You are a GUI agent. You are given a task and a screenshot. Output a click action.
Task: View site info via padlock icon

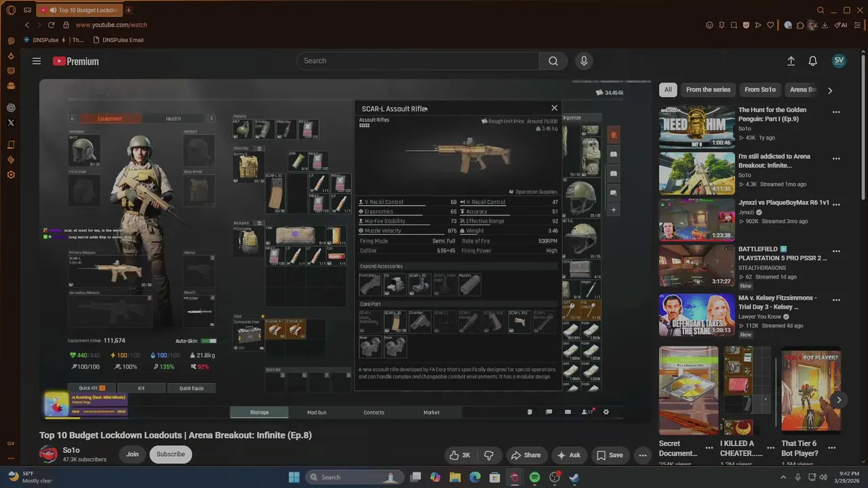66,25
